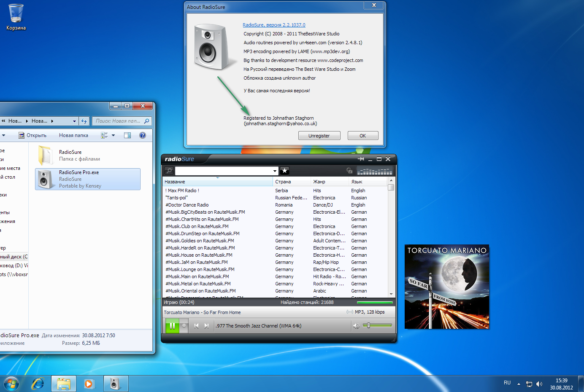584x392 pixels.
Task: Select RadioSure Pro.exe file in Explorer
Action: point(88,179)
